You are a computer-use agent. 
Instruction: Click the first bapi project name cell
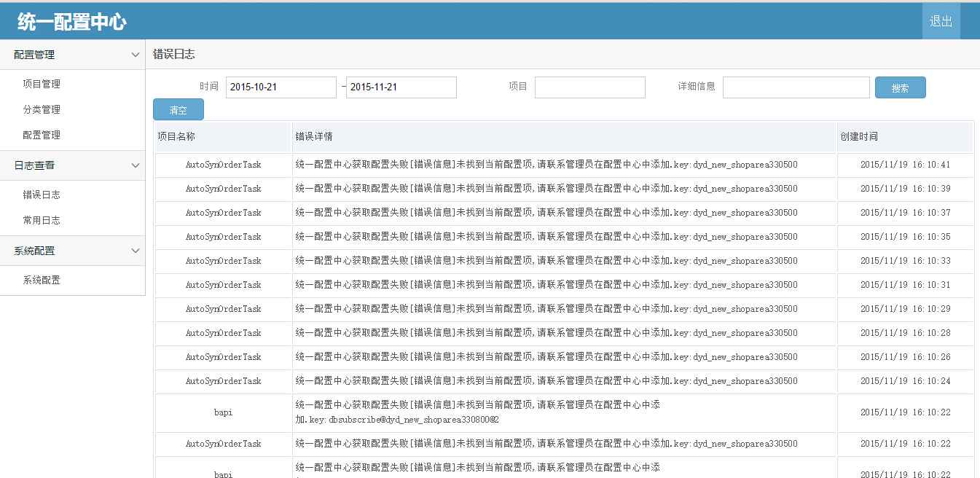pyautogui.click(x=223, y=412)
